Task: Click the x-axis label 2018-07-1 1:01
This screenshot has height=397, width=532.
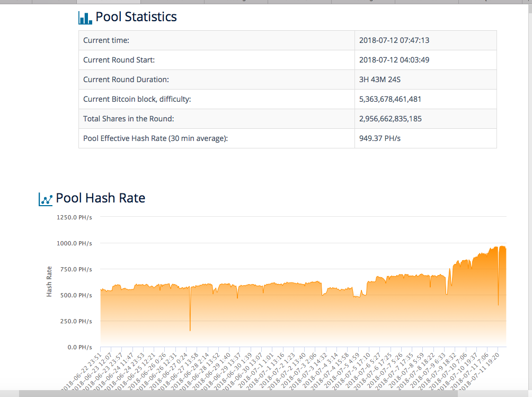Action: pyautogui.click(x=255, y=370)
